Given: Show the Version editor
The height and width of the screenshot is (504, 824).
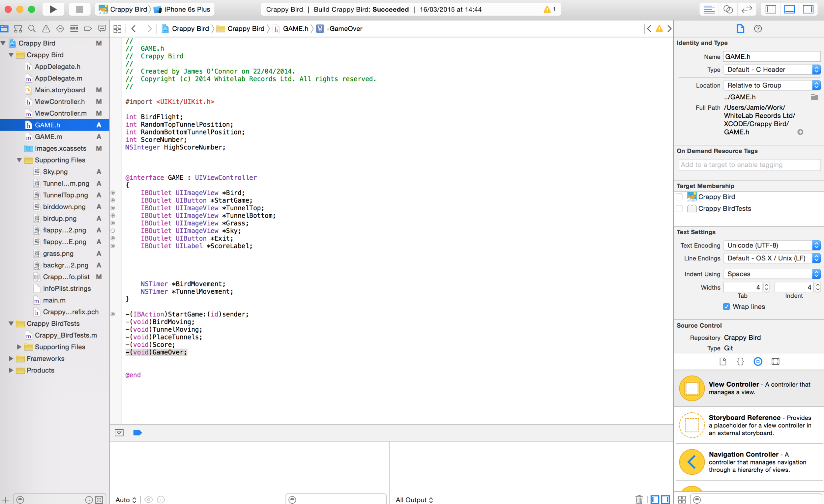Looking at the screenshot, I should point(747,9).
